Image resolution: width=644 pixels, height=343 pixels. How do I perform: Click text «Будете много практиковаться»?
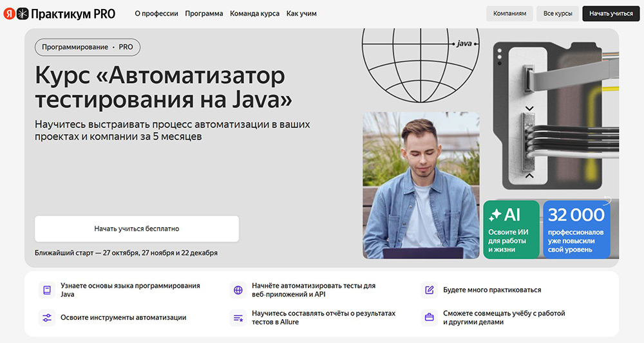pos(492,290)
